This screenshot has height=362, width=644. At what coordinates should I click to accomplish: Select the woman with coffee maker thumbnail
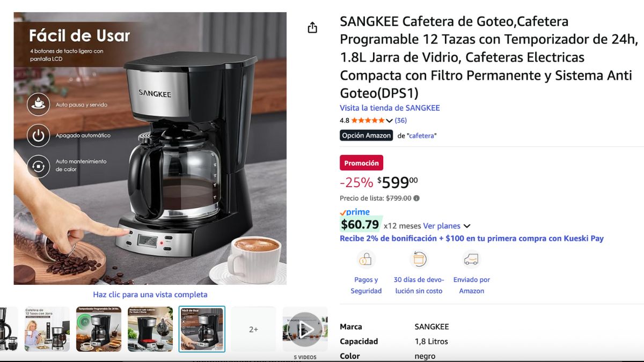[47, 329]
